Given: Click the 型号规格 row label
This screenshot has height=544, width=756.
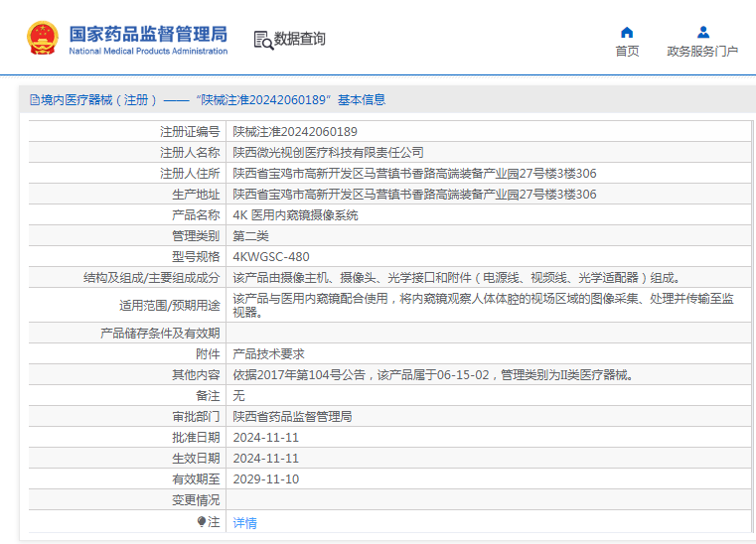Looking at the screenshot, I should [x=196, y=257].
